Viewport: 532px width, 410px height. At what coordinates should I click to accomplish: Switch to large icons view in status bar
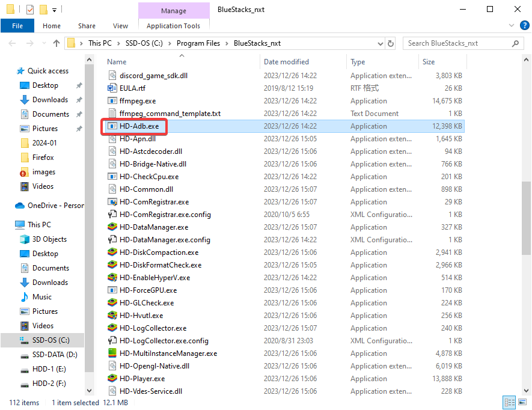tap(522, 403)
